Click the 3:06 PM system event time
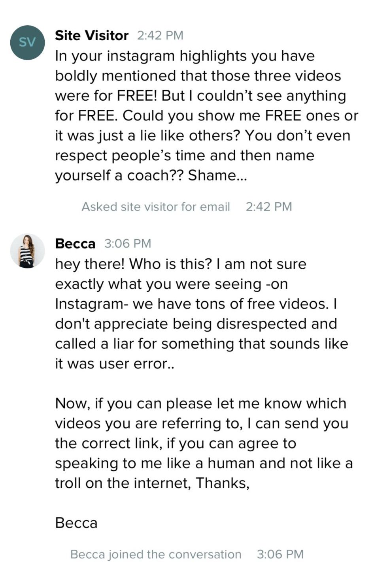Image resolution: width=374 pixels, height=588 pixels. pos(280,554)
